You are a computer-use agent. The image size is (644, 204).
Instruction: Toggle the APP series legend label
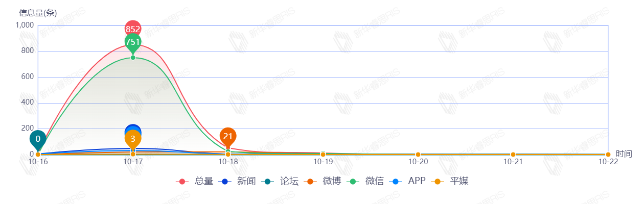tap(417, 181)
